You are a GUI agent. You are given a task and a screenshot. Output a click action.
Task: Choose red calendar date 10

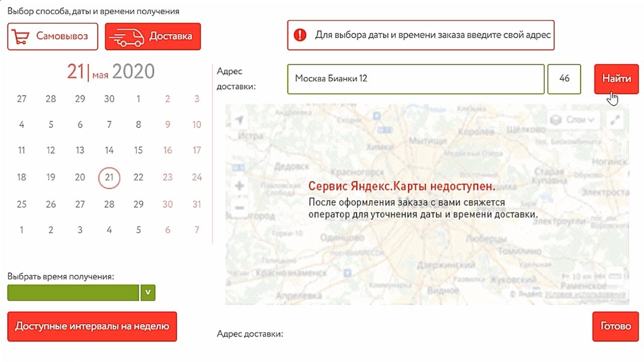(x=197, y=125)
